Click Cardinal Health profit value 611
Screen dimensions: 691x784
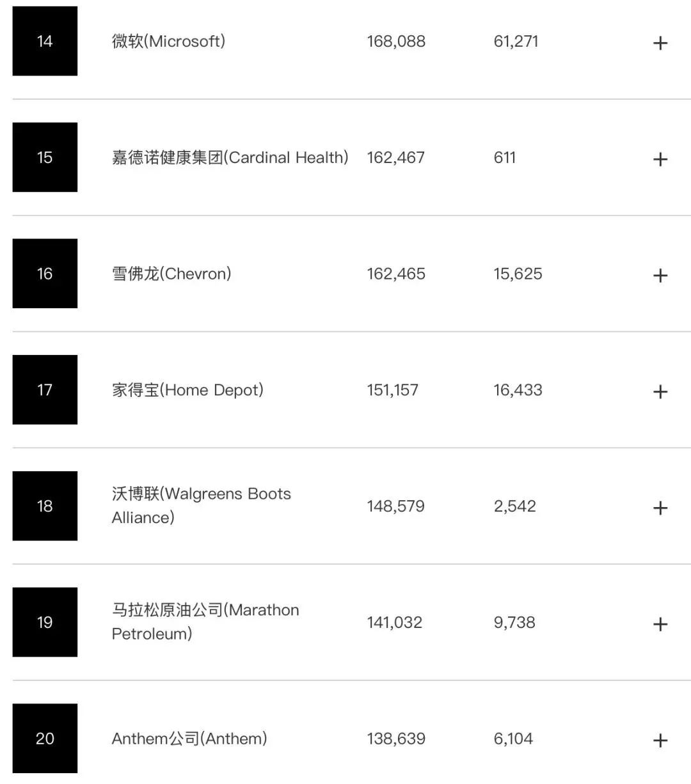[x=505, y=157]
